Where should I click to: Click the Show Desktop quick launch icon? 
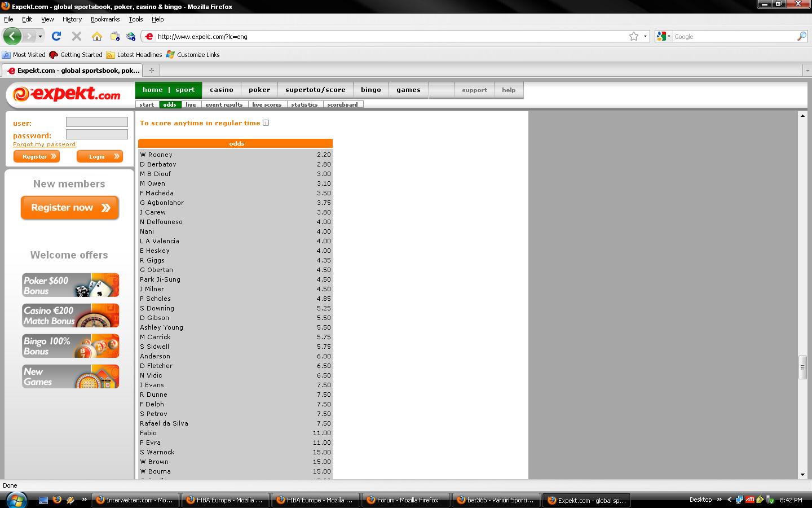43,500
